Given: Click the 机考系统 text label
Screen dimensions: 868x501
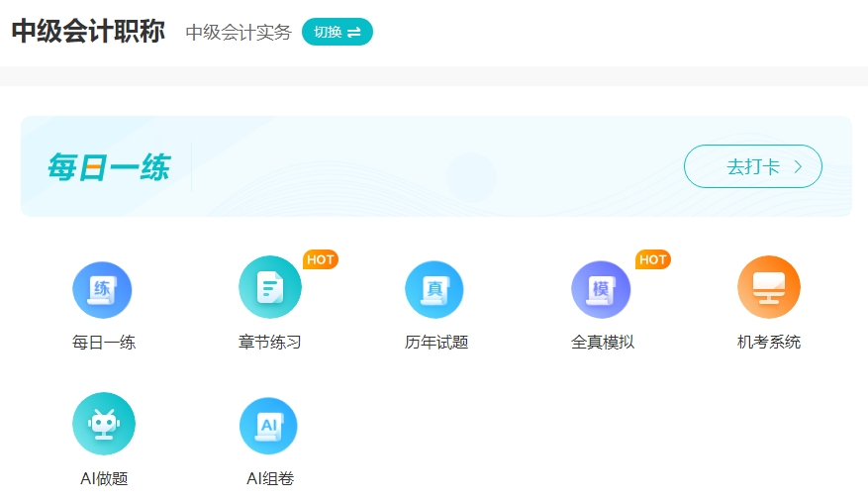Looking at the screenshot, I should (769, 343).
